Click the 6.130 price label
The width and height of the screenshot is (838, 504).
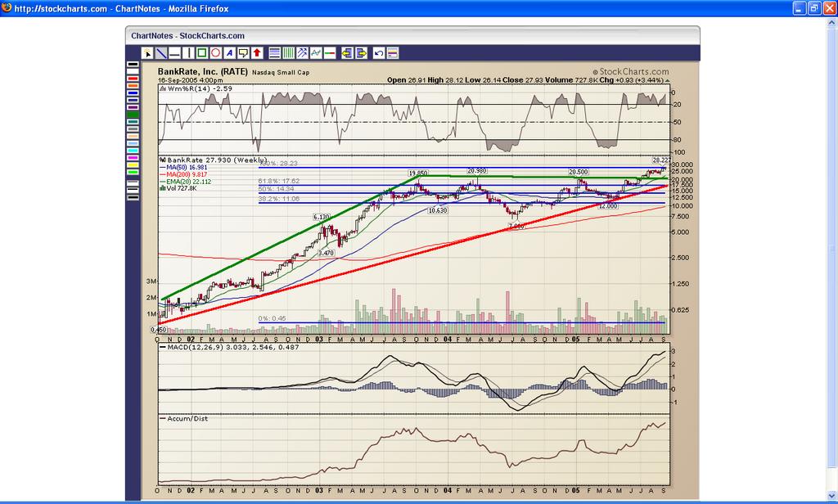[x=321, y=217]
